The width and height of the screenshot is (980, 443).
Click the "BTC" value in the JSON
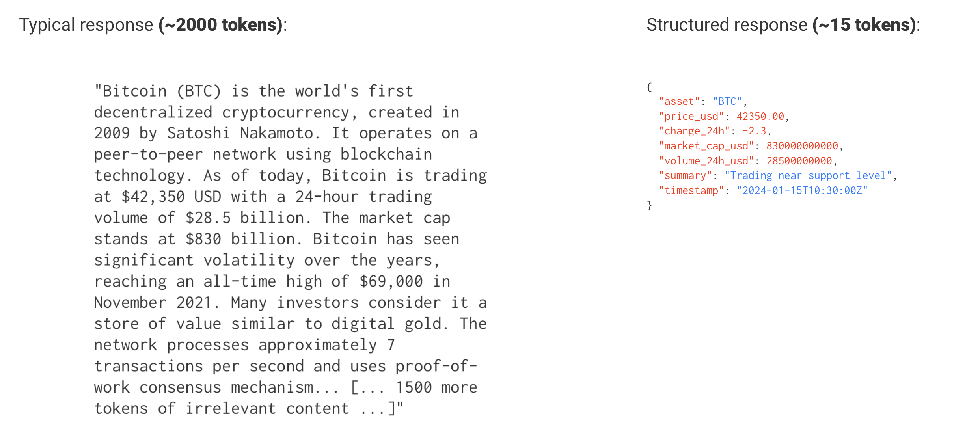point(727,102)
